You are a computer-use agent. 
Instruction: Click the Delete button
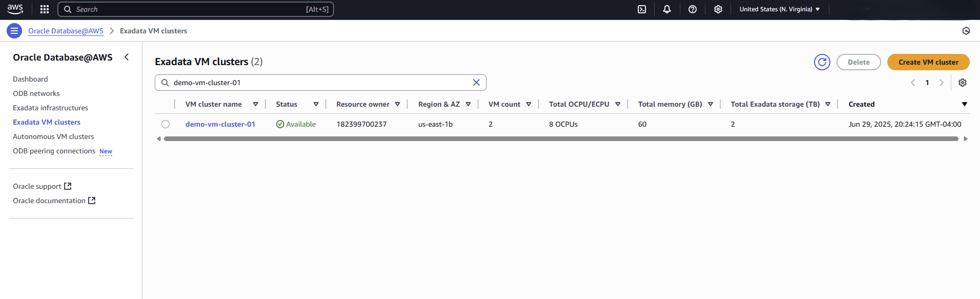click(859, 62)
